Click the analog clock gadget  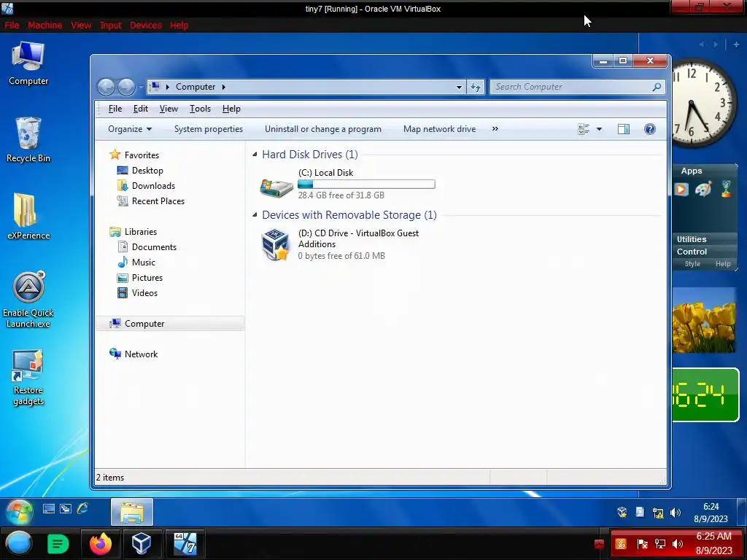click(704, 103)
